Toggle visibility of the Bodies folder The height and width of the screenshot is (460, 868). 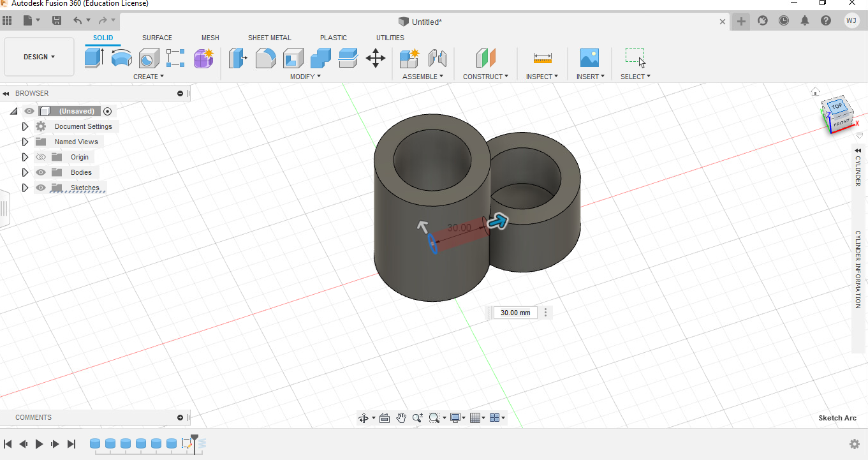tap(41, 172)
